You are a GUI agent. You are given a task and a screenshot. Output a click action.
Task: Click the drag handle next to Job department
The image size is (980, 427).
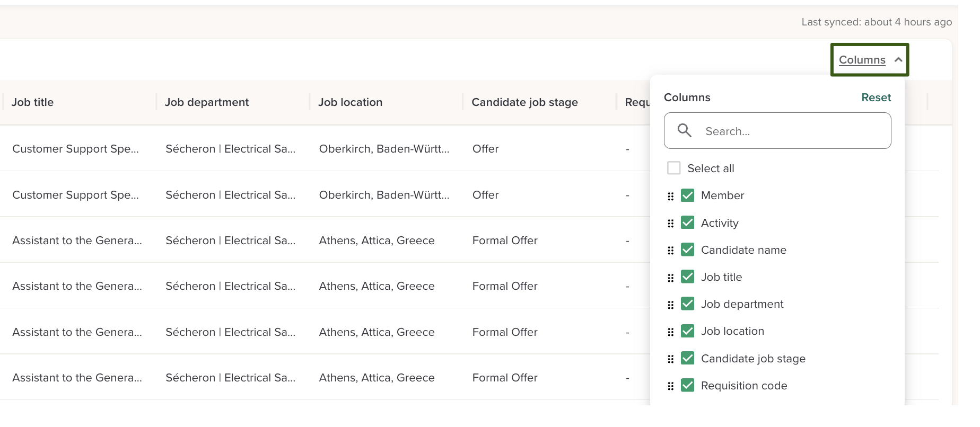(670, 305)
